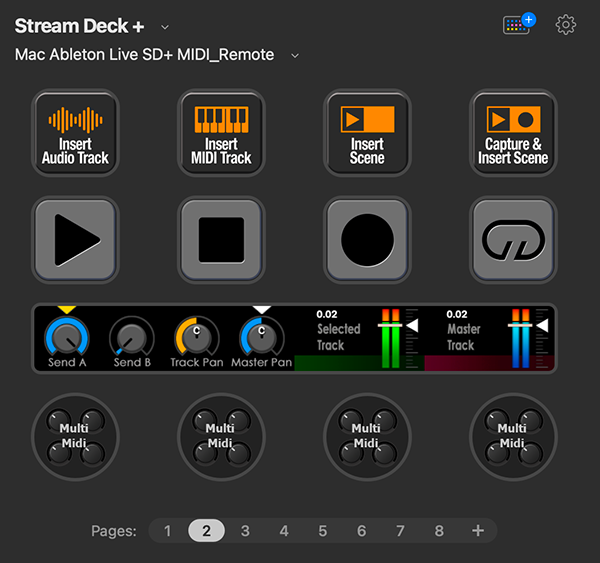Select the Insert Scene key
The height and width of the screenshot is (563, 600).
point(367,133)
